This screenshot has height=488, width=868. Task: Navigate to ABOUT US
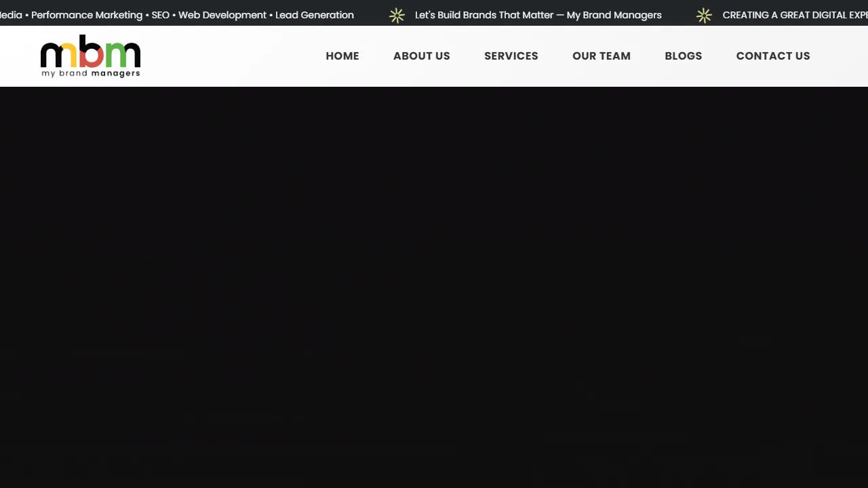click(x=421, y=56)
